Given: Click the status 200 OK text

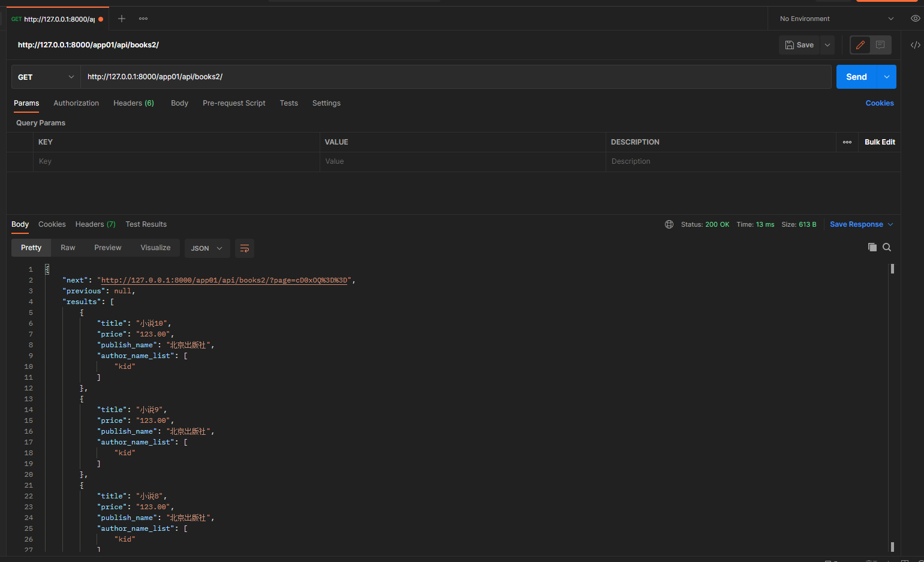Looking at the screenshot, I should (717, 224).
